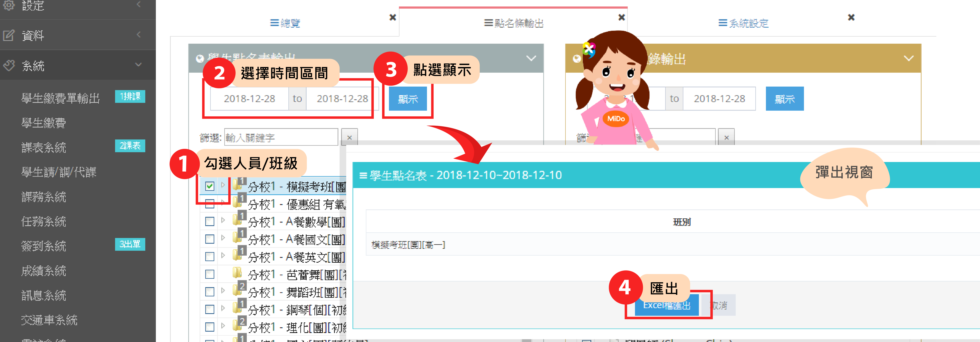Expand the 分校1 A餐國文 tree node

pos(223,238)
